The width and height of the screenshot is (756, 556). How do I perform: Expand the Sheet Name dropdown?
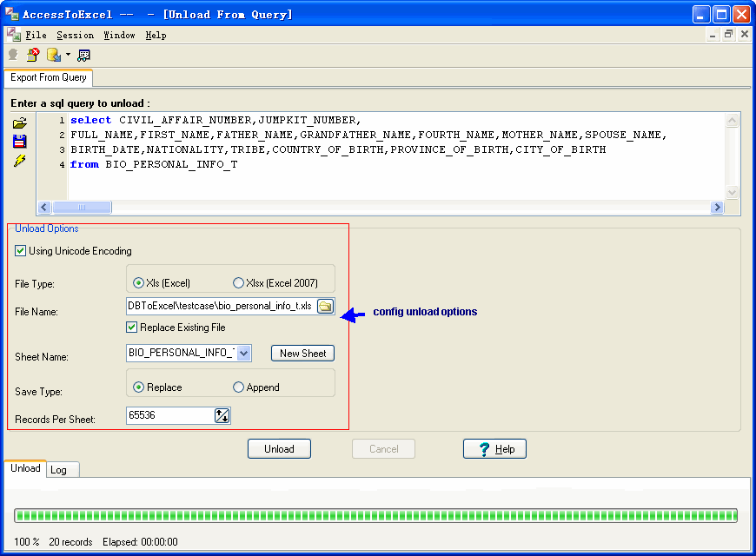coord(244,353)
